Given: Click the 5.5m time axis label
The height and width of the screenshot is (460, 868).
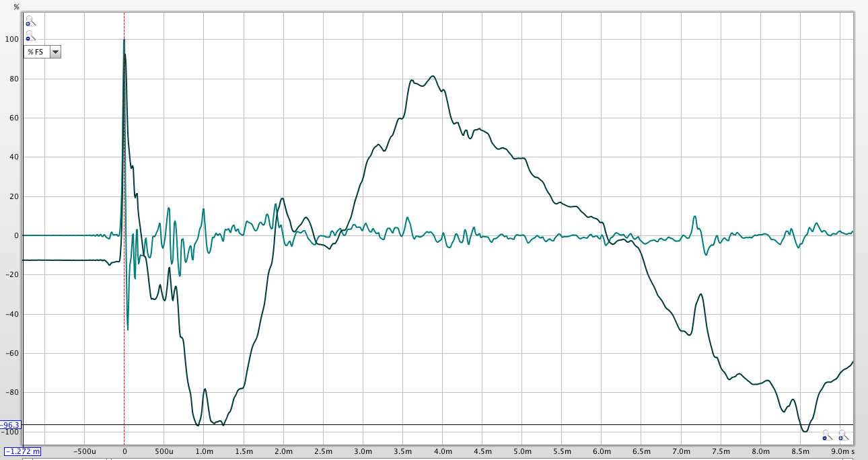Looking at the screenshot, I should point(562,451).
